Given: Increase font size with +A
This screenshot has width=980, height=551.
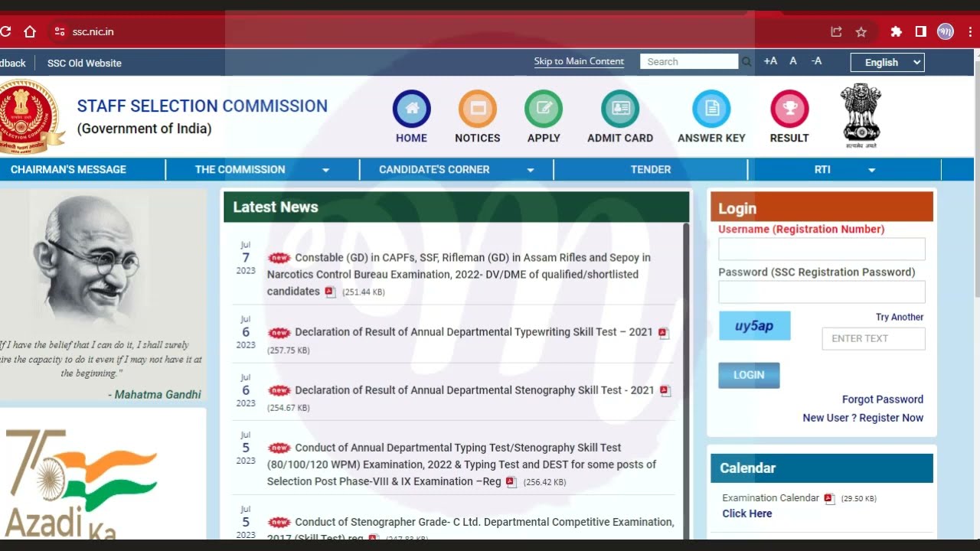Looking at the screenshot, I should click(770, 61).
